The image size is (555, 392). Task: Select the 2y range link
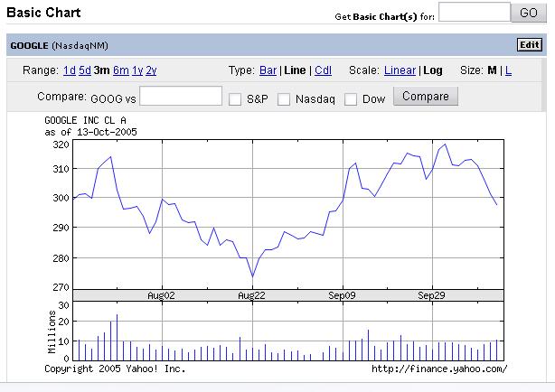(x=152, y=70)
